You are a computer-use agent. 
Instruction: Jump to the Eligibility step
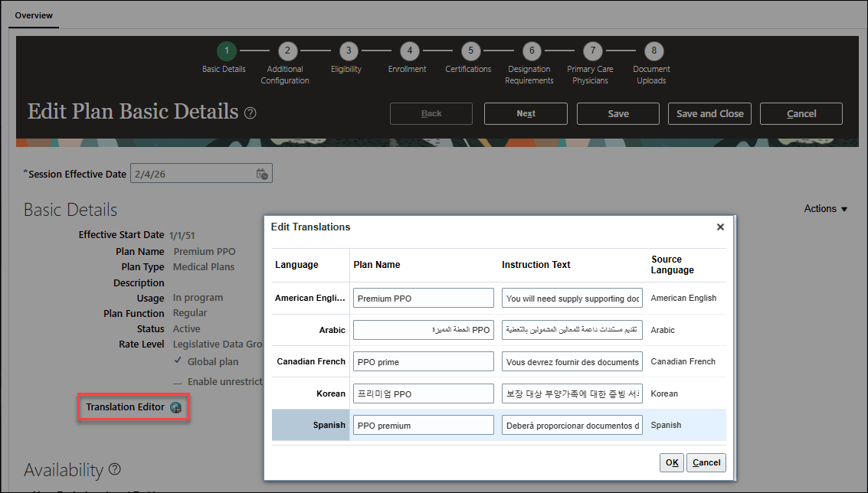[x=347, y=51]
